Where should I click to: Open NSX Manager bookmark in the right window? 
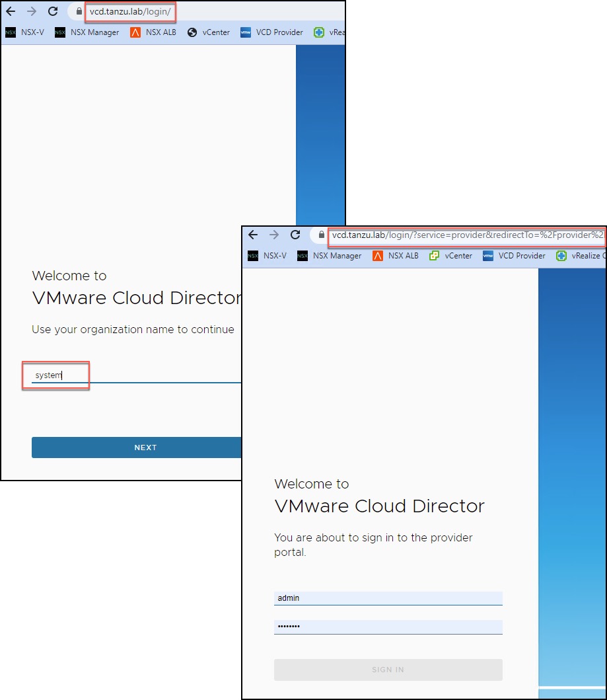(330, 256)
